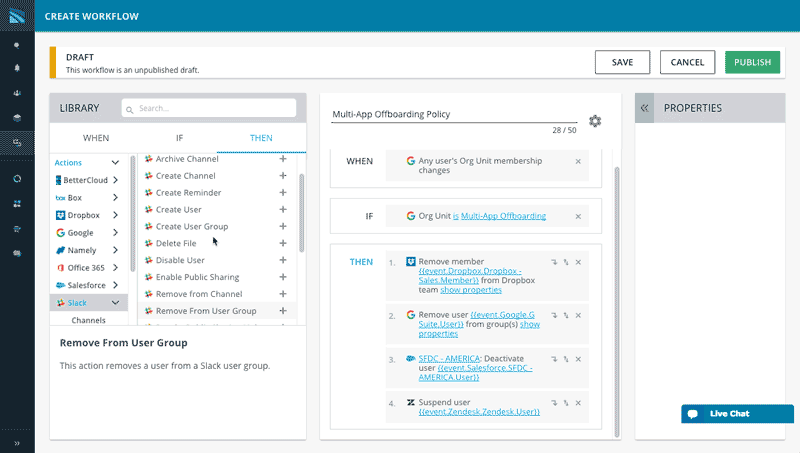The width and height of the screenshot is (800, 453).
Task: Expand Namely actions
Action: [115, 250]
